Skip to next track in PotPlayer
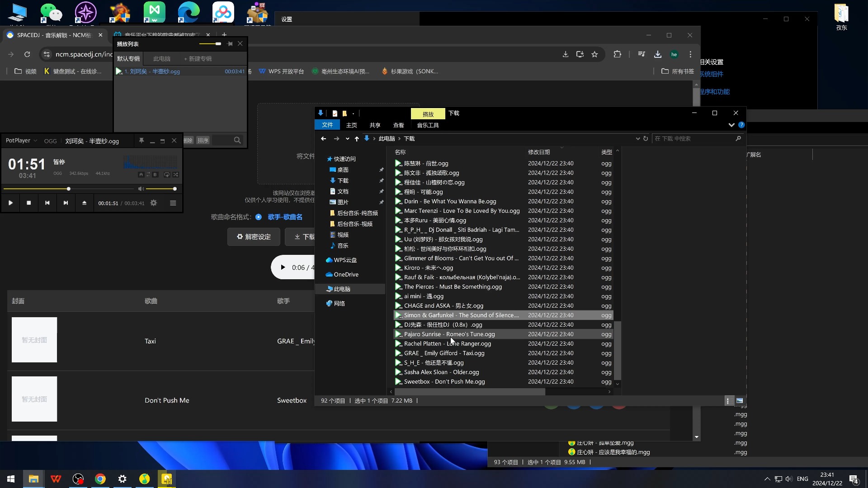The image size is (868, 488). tap(66, 203)
